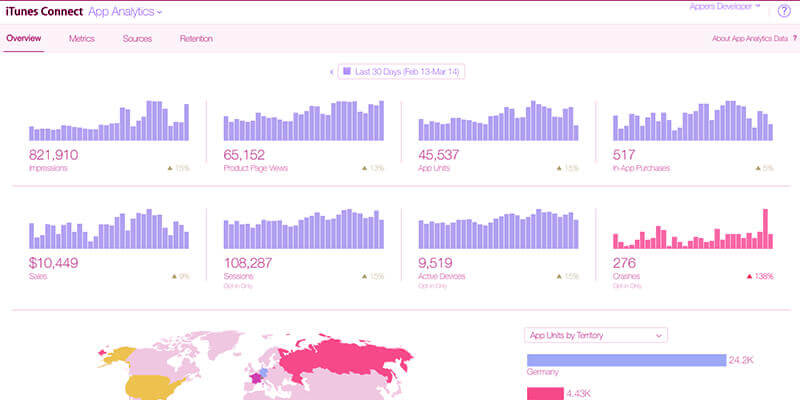Select the 276 crashes value
This screenshot has width=800, height=400.
coord(624,263)
